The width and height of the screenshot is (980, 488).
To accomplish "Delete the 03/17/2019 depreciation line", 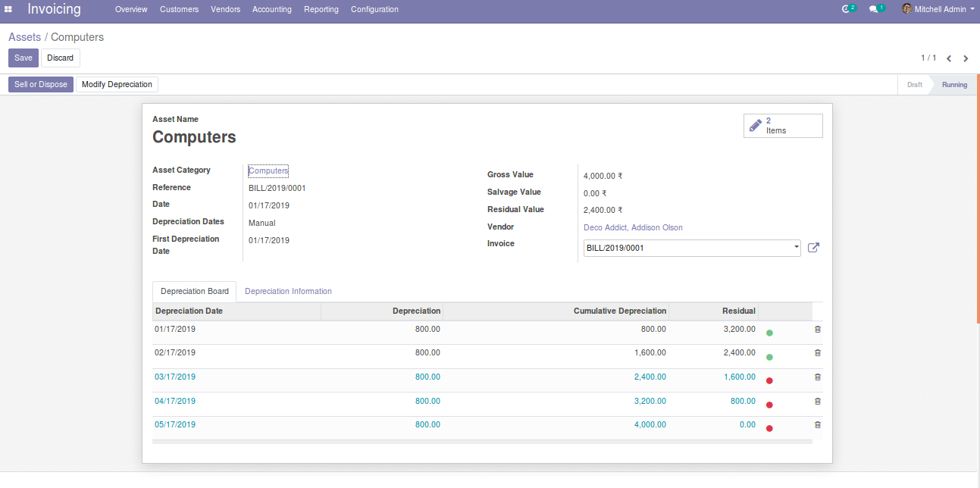I will (x=817, y=377).
